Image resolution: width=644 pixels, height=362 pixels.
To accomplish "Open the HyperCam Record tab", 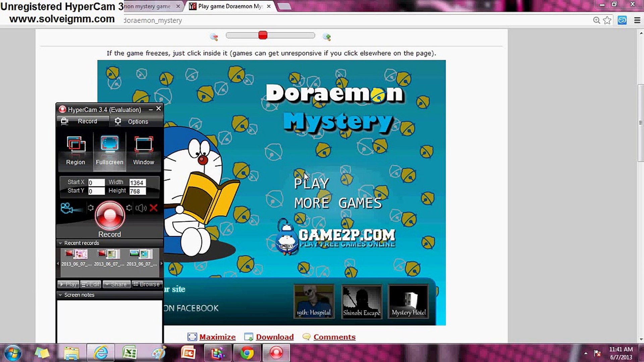I will (x=83, y=121).
